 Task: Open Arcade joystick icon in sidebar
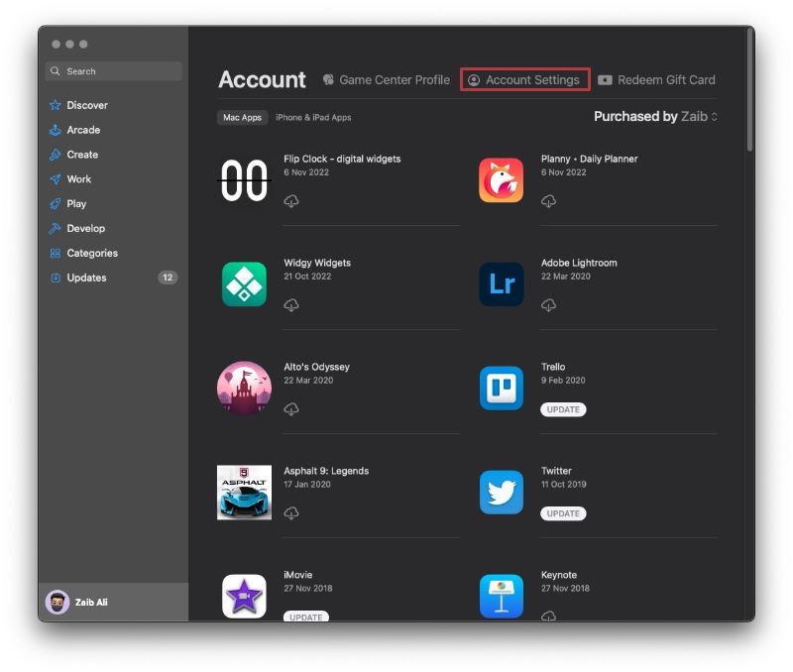pos(56,130)
